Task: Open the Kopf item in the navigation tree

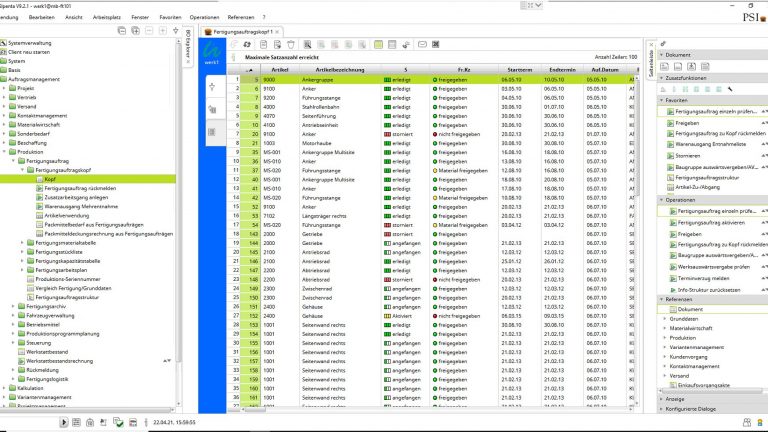Action: pyautogui.click(x=50, y=179)
